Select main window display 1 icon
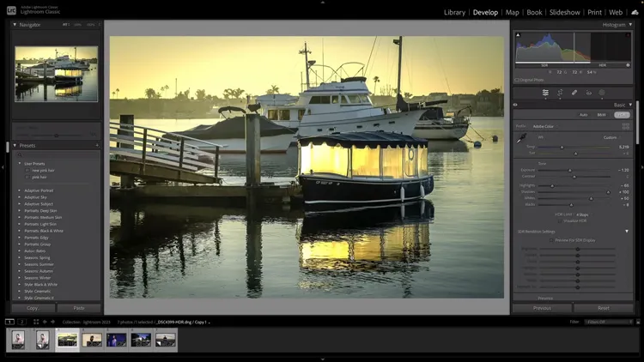This screenshot has width=644, height=362. (9, 322)
